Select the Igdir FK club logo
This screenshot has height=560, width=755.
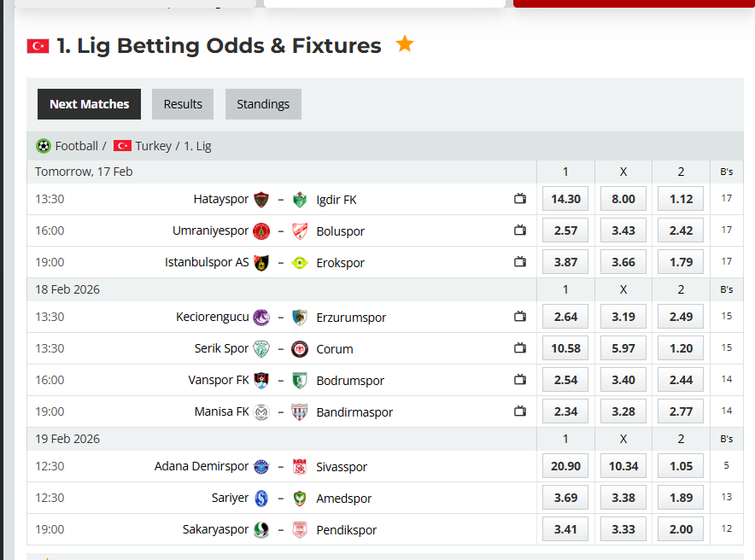299,199
